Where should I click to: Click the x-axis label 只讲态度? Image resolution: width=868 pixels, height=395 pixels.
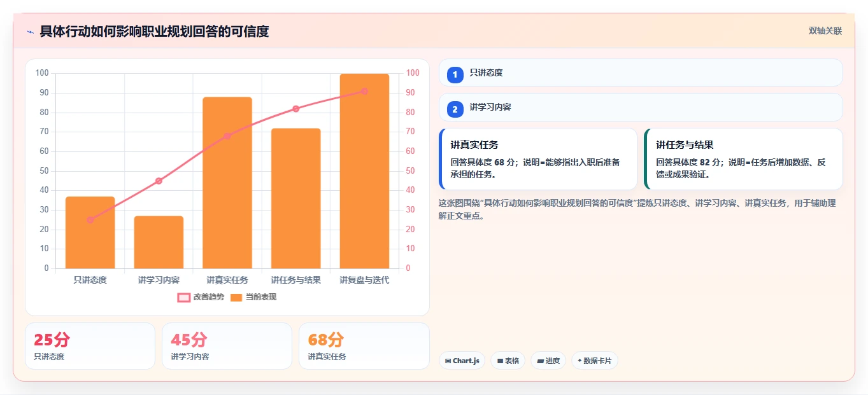(90, 280)
